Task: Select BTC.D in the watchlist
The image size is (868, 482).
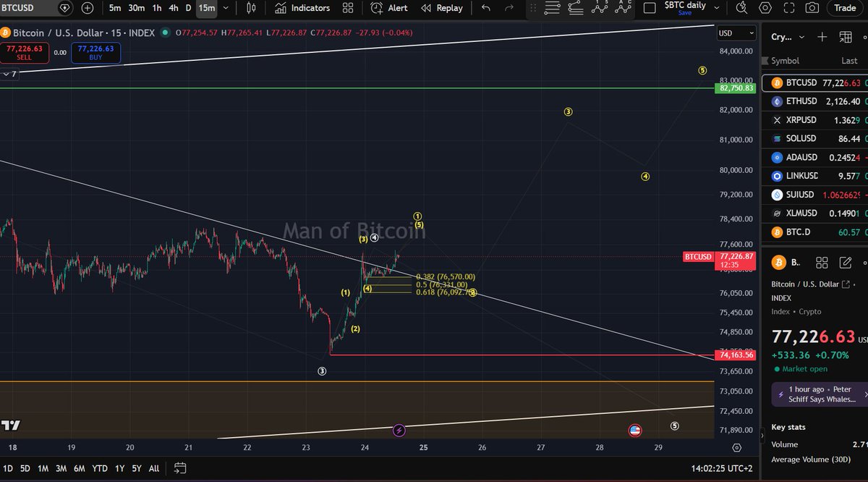Action: tap(814, 232)
